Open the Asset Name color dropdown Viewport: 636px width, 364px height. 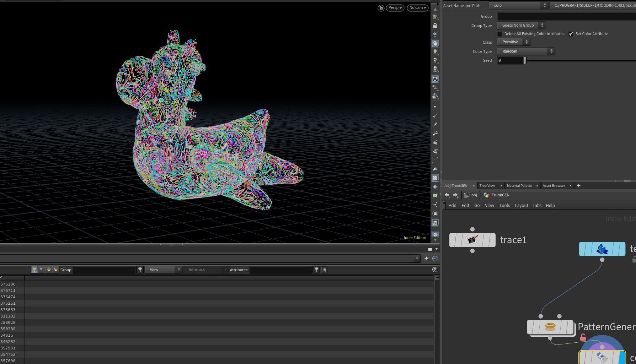(x=518, y=6)
